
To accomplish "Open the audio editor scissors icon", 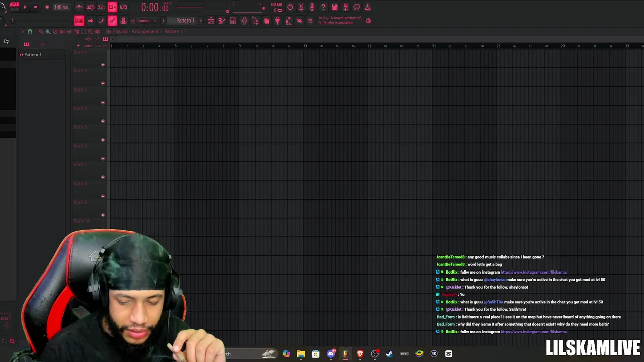I will [x=301, y=7].
